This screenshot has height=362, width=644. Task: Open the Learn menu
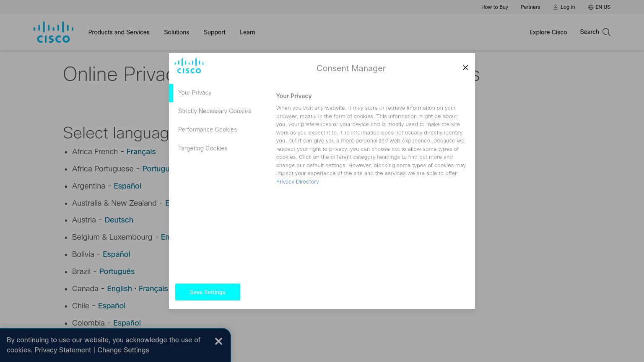tap(247, 32)
